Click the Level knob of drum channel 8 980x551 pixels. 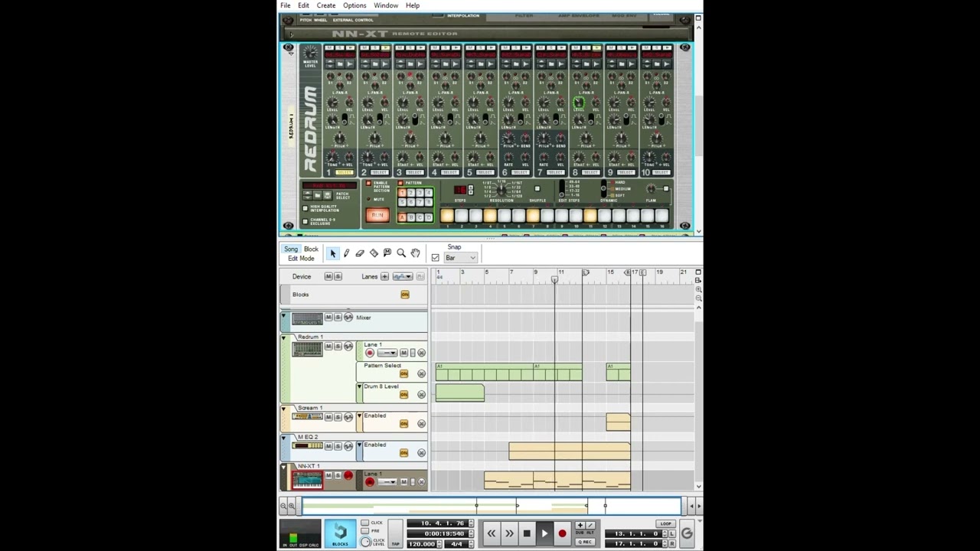click(x=579, y=103)
